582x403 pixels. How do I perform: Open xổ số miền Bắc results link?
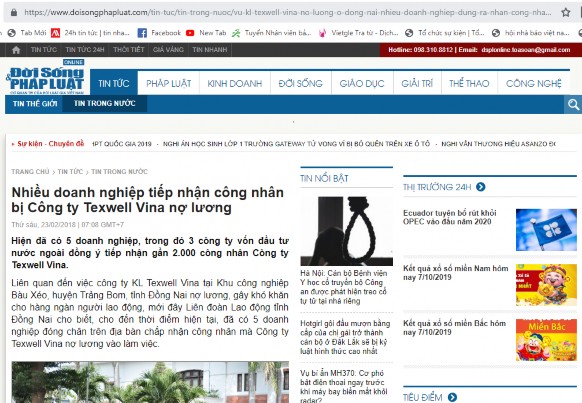pos(454,328)
